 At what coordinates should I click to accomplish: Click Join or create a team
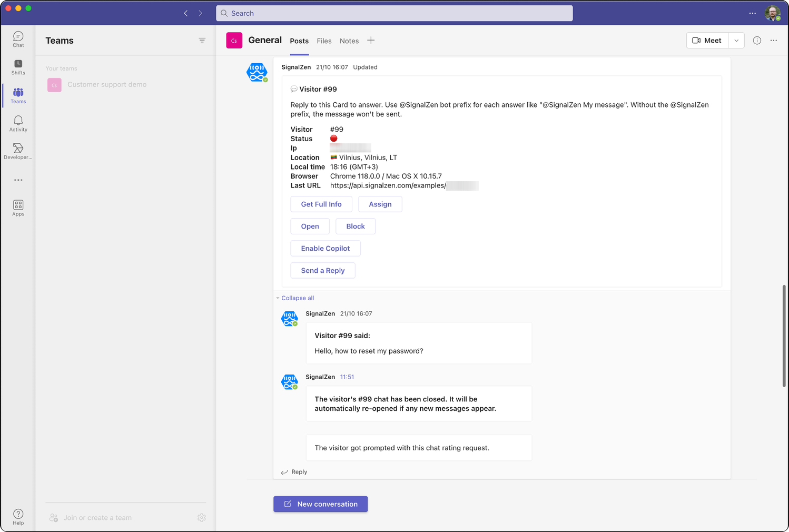[x=97, y=518]
